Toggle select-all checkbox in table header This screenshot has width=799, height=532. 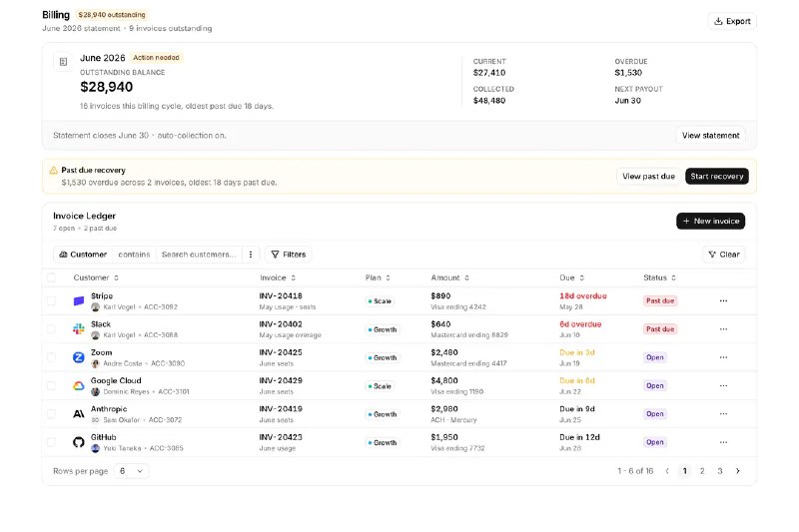pos(52,277)
